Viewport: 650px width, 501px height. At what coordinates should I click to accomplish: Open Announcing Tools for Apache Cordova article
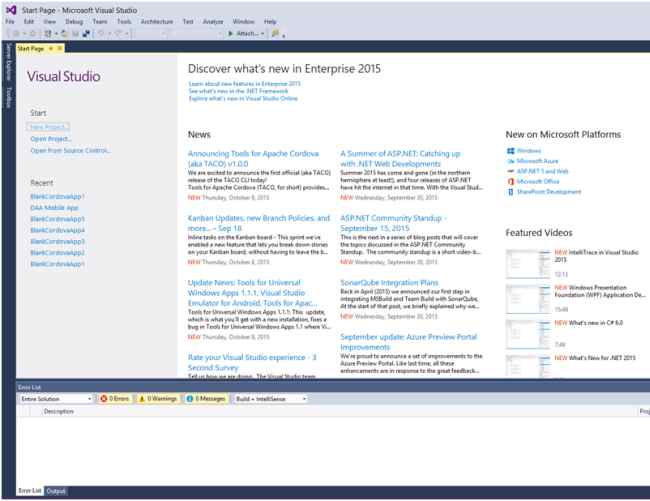(253, 159)
